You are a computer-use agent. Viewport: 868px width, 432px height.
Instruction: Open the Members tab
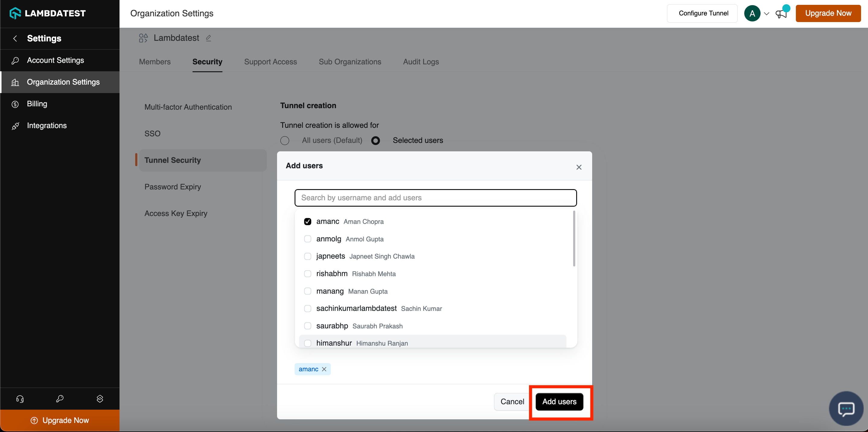155,62
